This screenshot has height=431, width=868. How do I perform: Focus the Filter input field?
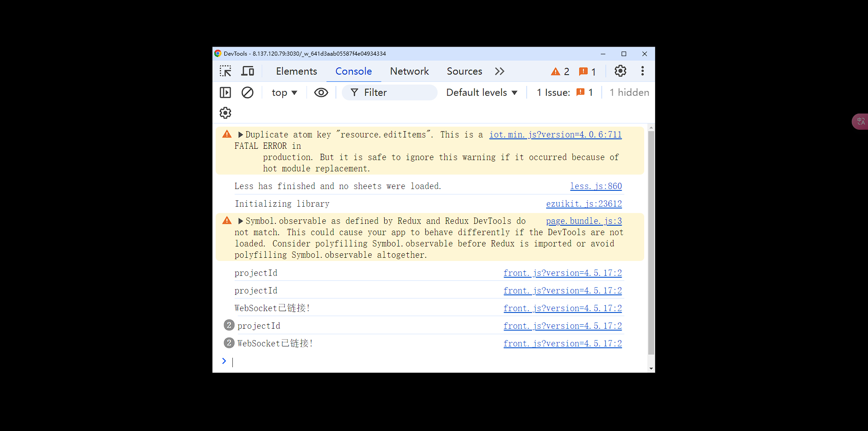(390, 93)
